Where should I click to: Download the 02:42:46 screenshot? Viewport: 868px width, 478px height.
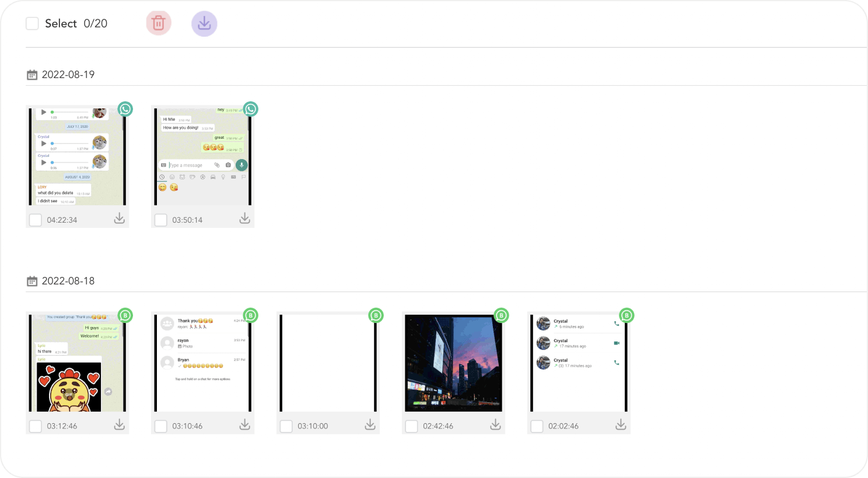[496, 425]
